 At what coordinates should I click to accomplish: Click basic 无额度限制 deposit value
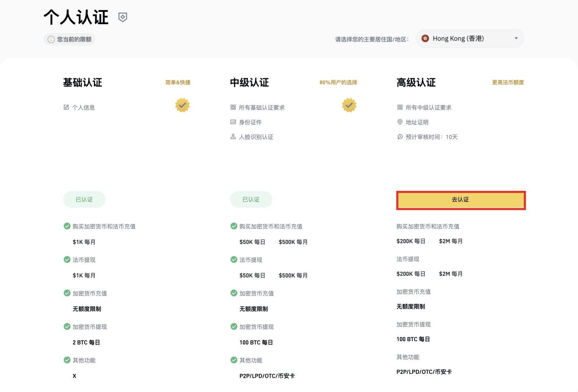(87, 309)
